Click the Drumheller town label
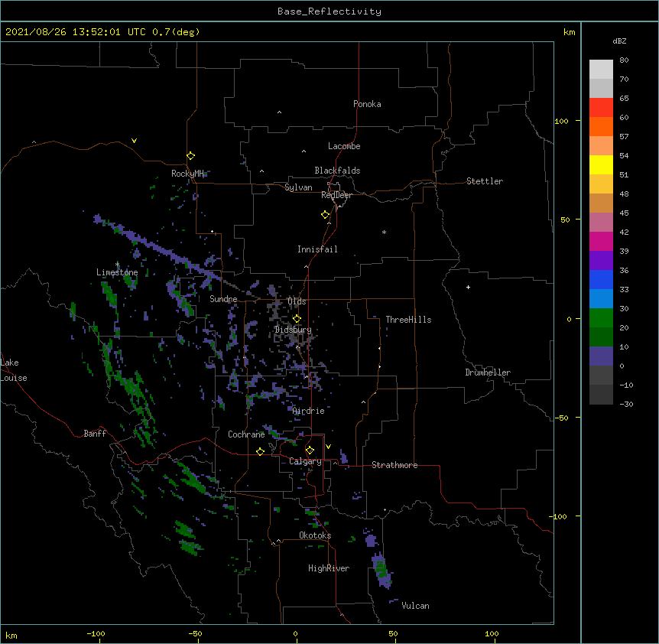Image resolution: width=659 pixels, height=644 pixels. point(488,372)
